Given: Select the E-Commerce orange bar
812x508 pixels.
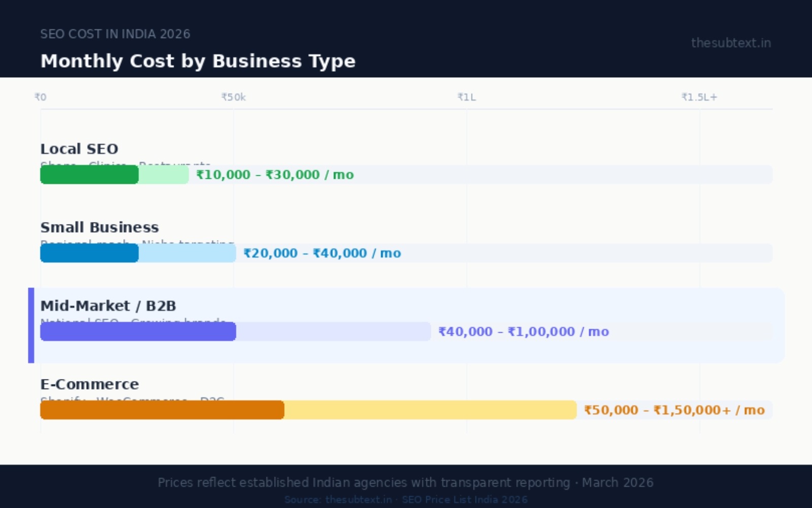Looking at the screenshot, I should pyautogui.click(x=162, y=410).
